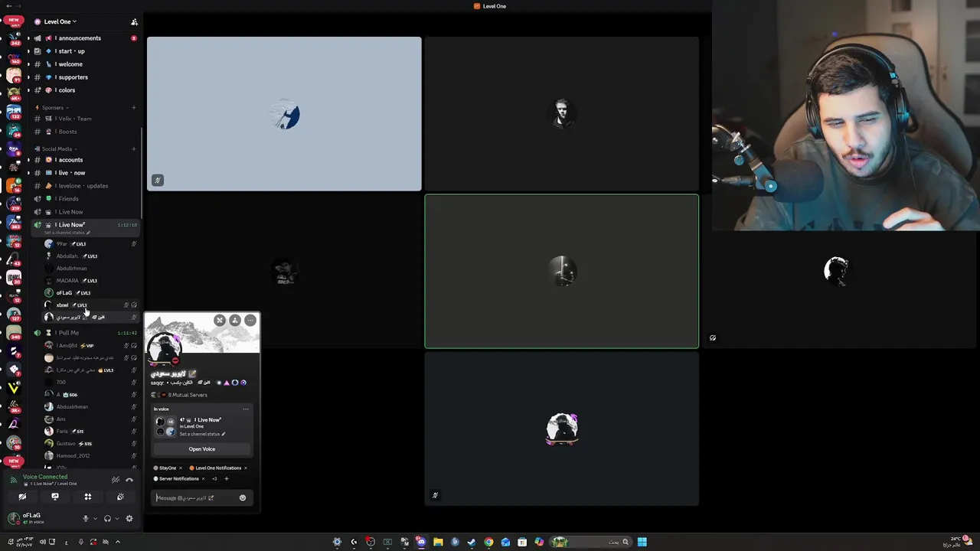Open the Level One server name dropdown
Screen dimensions: 980x551
60,21
